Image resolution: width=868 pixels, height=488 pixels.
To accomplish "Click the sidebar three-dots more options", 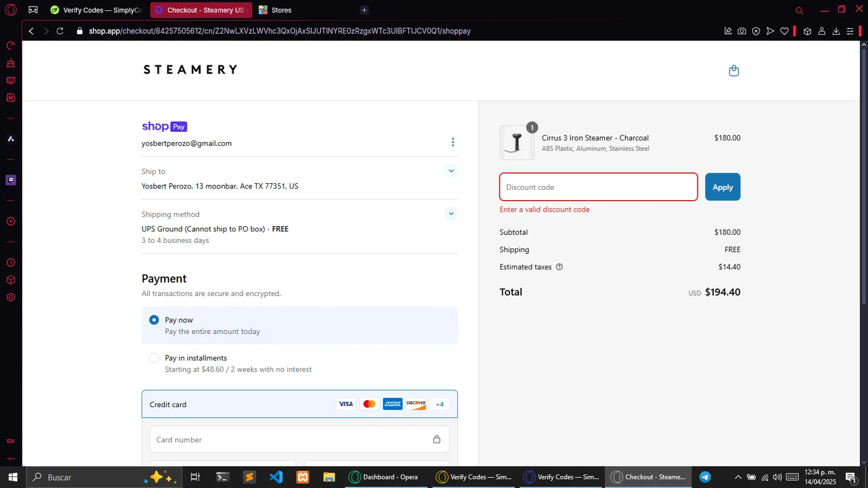I will (x=10, y=459).
